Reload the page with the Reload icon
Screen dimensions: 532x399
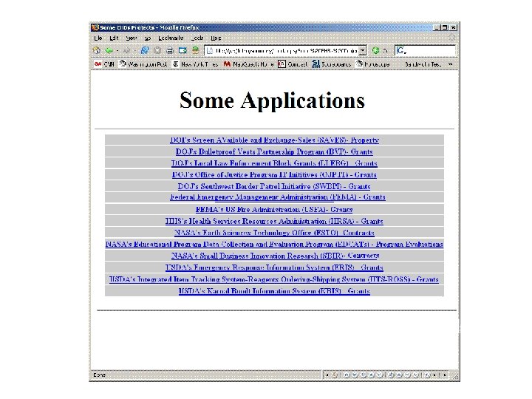[145, 50]
